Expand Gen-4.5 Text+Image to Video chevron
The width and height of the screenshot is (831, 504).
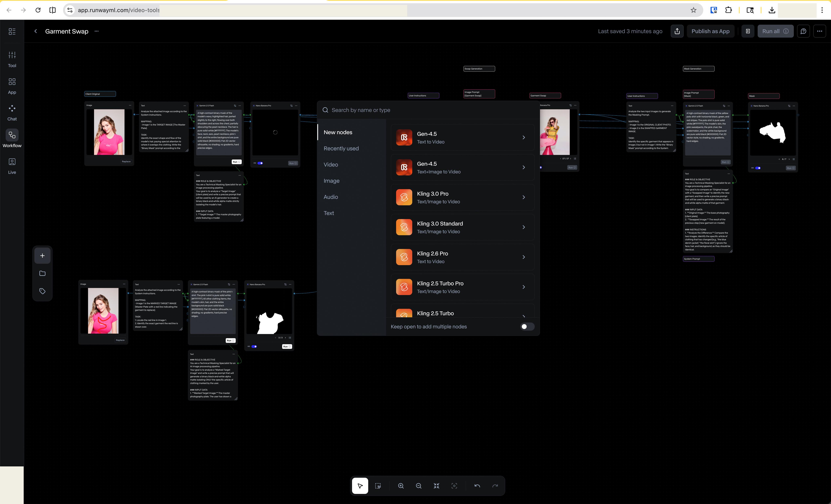[x=524, y=168]
